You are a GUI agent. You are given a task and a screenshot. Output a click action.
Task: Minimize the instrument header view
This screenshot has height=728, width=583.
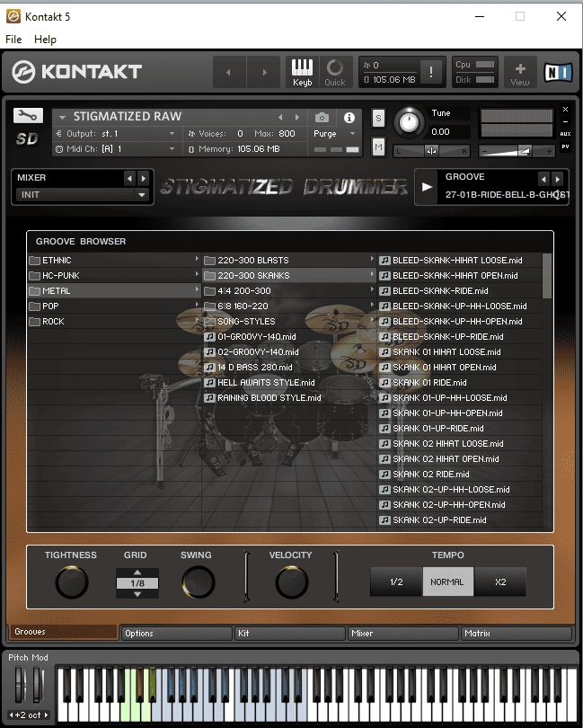click(565, 121)
